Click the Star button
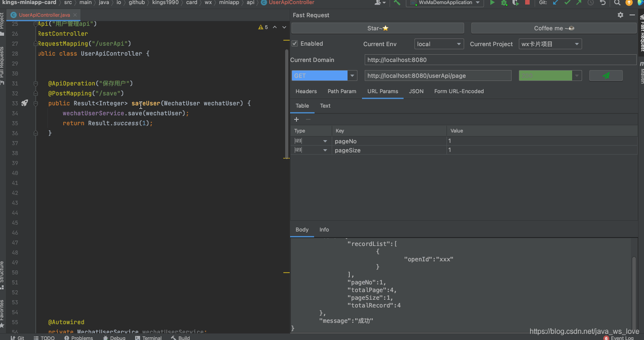 pos(377,28)
